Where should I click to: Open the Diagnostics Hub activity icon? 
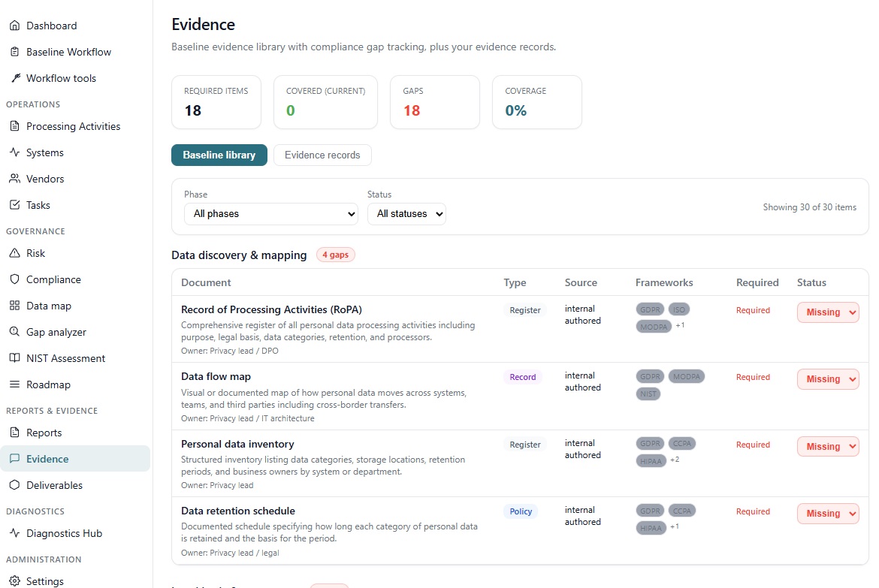15,533
